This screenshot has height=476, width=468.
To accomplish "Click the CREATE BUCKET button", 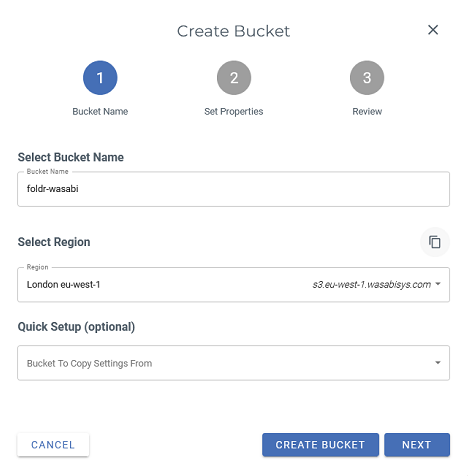I will (x=320, y=445).
